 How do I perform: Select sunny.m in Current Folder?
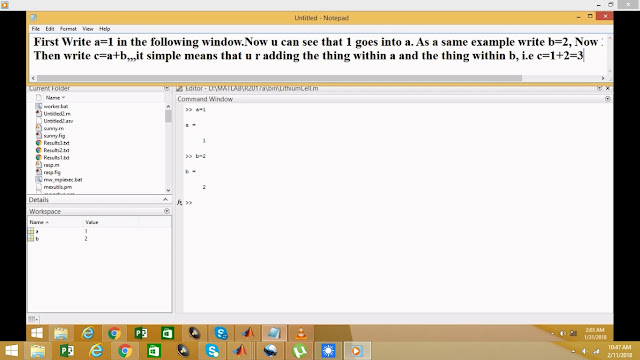point(53,128)
